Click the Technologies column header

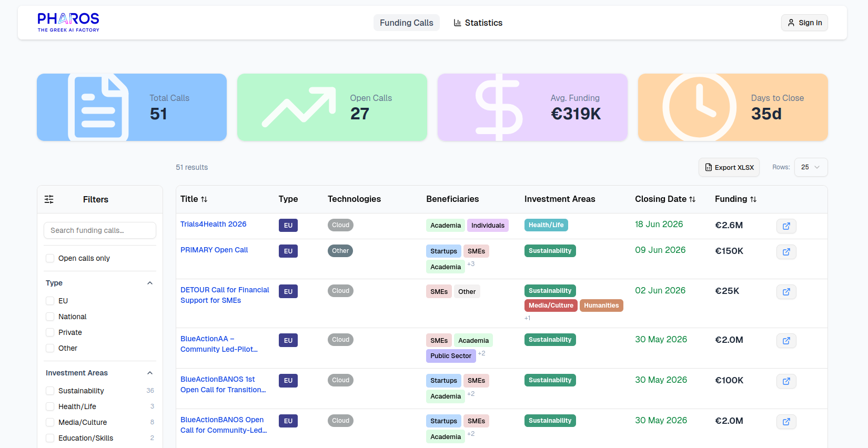pyautogui.click(x=354, y=199)
